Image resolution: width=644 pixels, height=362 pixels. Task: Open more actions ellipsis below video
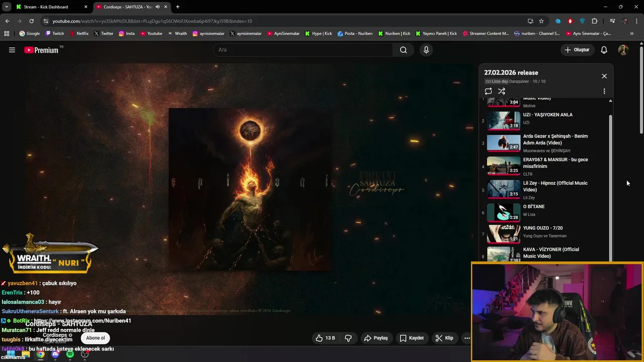coord(467,338)
